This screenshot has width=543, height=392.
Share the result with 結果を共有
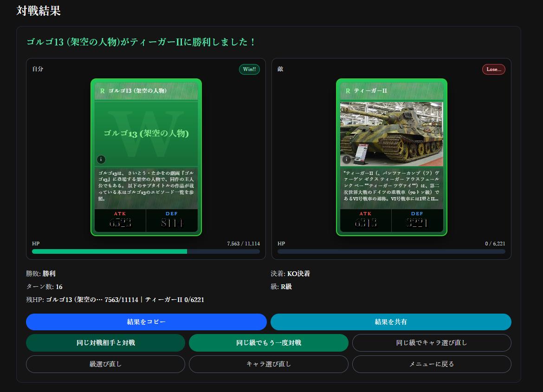click(391, 322)
